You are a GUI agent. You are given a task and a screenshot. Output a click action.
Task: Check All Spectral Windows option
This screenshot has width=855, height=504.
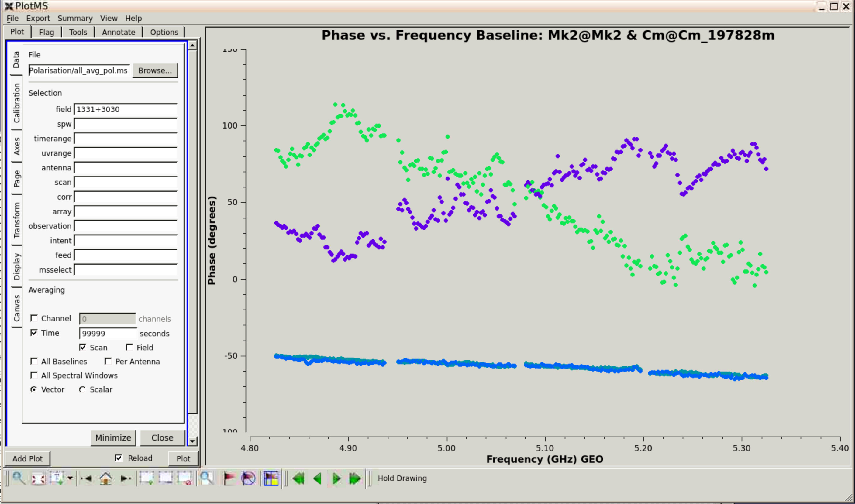tap(34, 375)
